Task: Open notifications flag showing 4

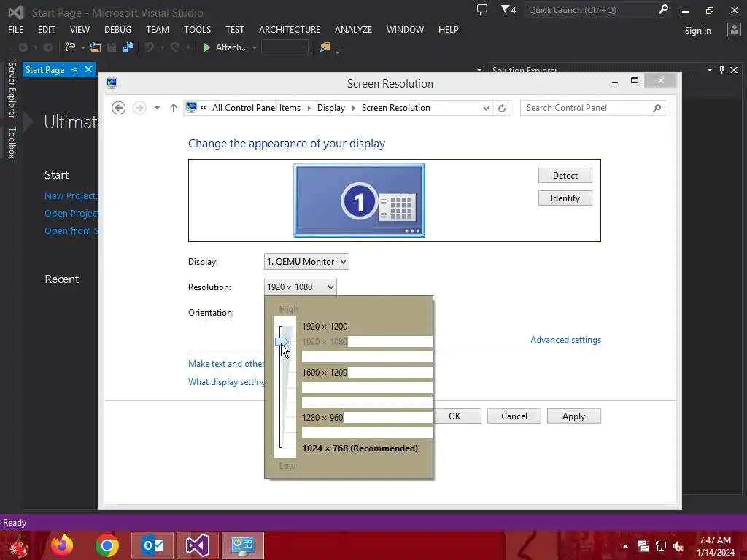Action: pyautogui.click(x=508, y=9)
